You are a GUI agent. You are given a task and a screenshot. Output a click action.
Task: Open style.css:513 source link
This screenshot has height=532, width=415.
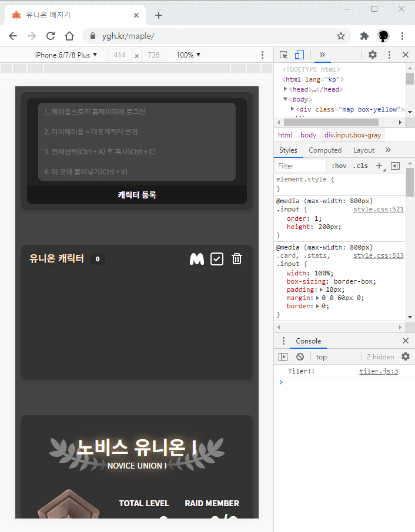379,255
